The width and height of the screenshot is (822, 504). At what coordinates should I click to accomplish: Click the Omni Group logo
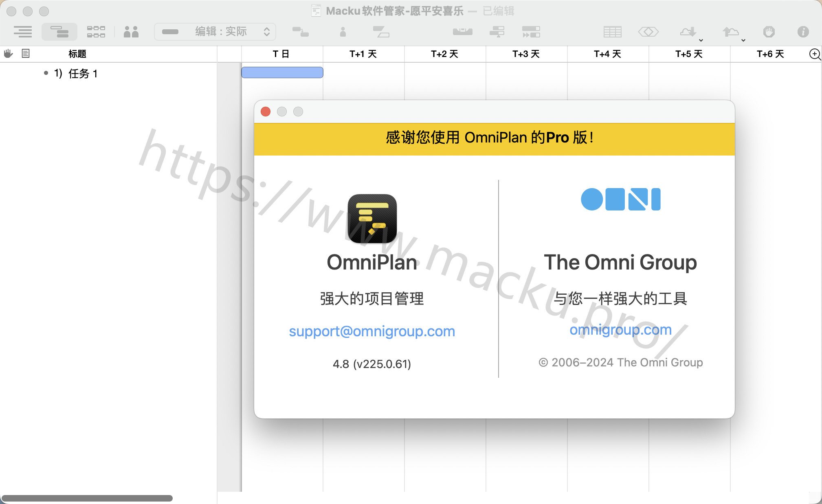tap(620, 199)
